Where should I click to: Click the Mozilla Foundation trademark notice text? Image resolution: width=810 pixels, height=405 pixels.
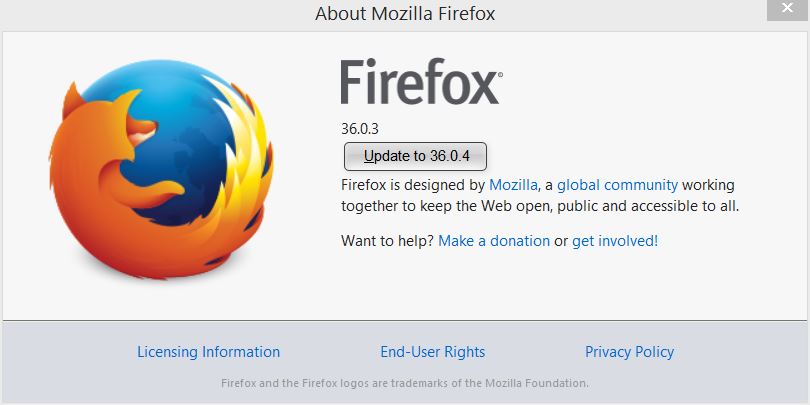[x=404, y=383]
